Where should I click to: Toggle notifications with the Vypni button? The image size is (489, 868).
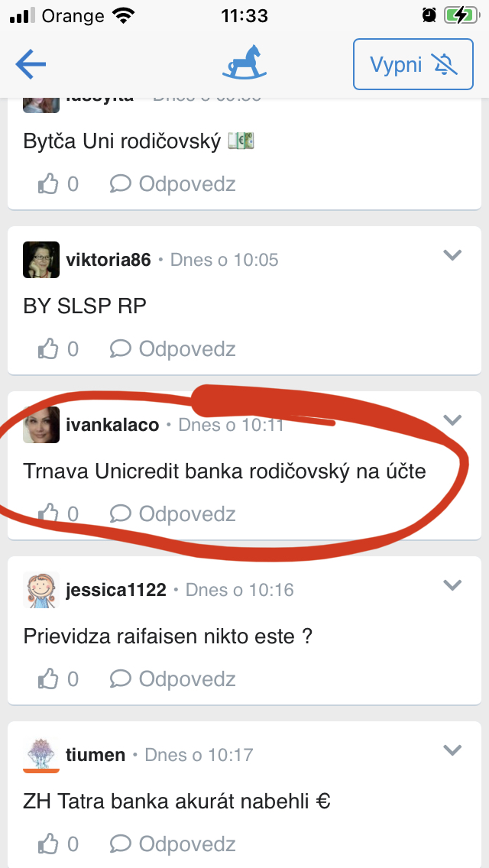pos(413,64)
